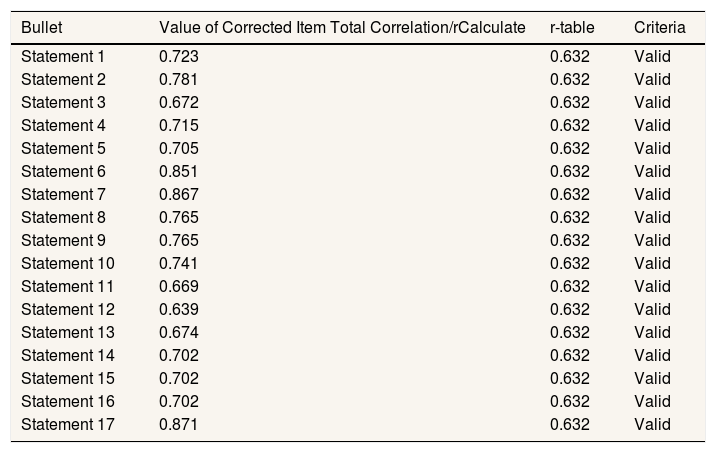Click the Corrected Item Total Correlation header
The width and height of the screenshot is (716, 453).
(342, 27)
